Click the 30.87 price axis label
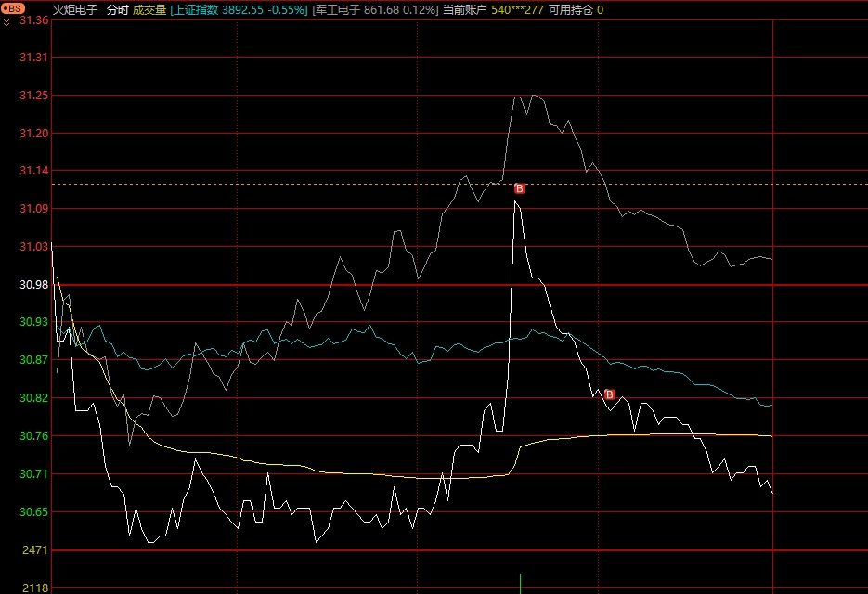Image resolution: width=868 pixels, height=594 pixels. [x=34, y=360]
